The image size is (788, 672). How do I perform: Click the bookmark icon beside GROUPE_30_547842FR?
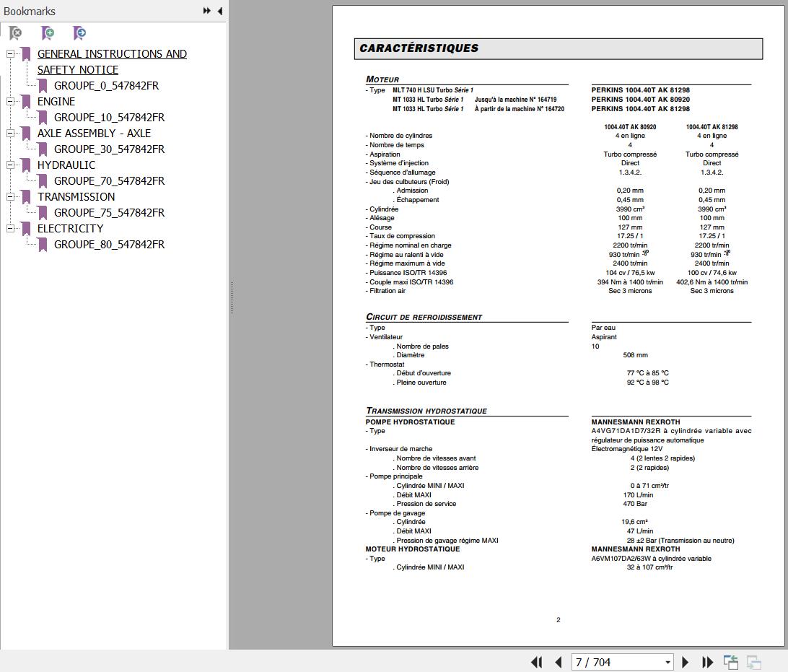(x=43, y=149)
